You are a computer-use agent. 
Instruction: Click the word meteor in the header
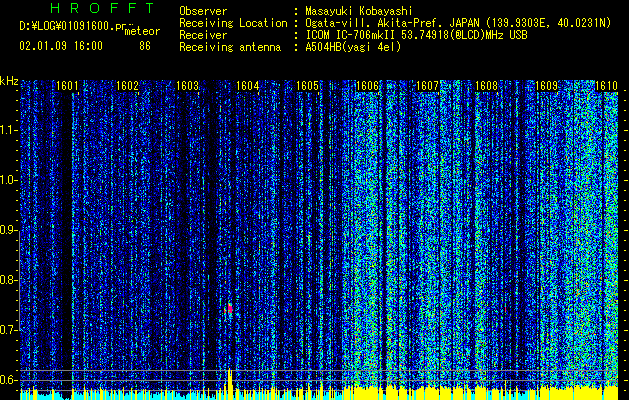pos(142,31)
